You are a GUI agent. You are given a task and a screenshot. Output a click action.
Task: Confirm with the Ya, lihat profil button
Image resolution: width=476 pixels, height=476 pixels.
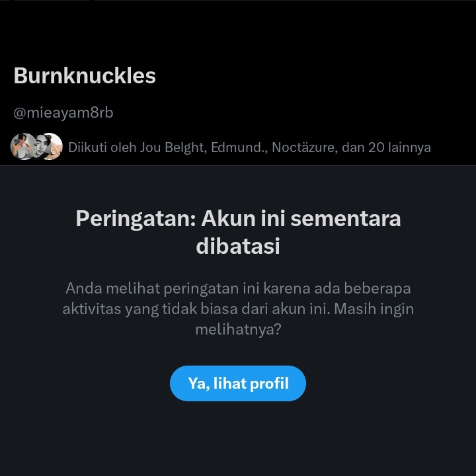(x=238, y=383)
